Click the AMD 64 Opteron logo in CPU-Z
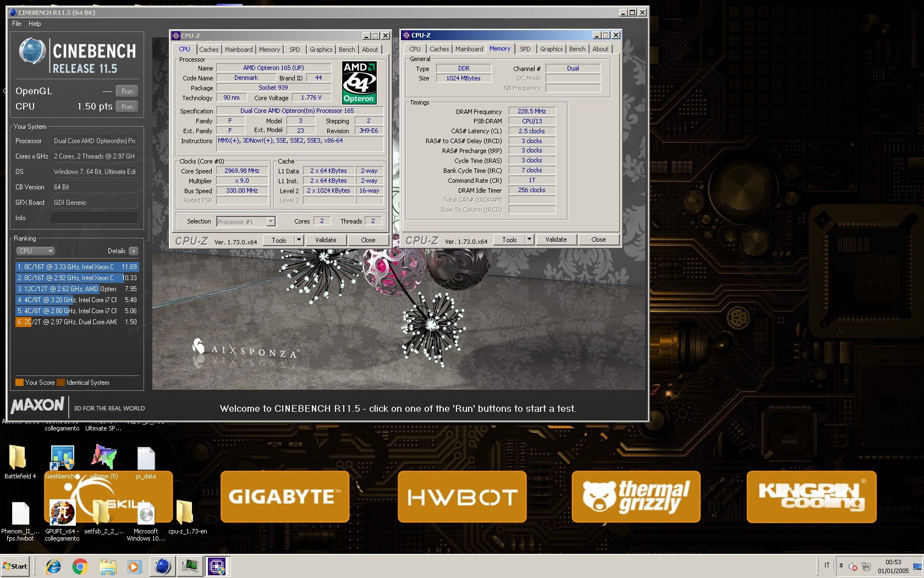Screen dimensions: 924x578 [x=359, y=83]
